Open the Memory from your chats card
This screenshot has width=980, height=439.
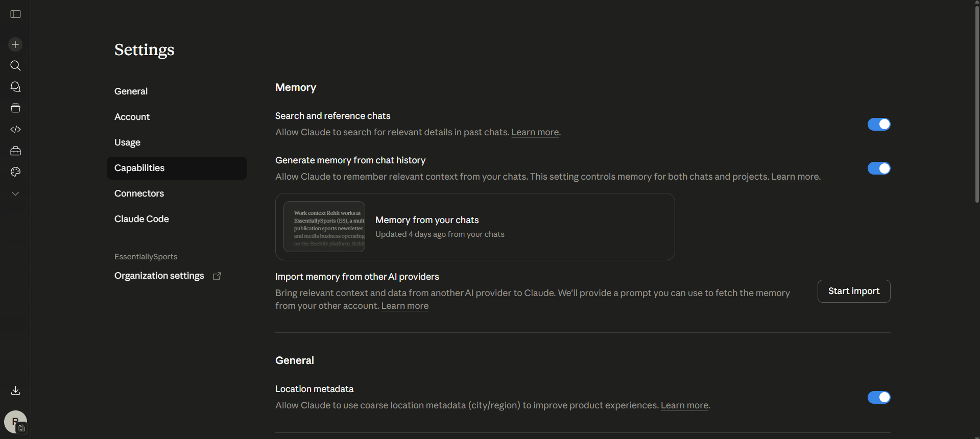(474, 227)
